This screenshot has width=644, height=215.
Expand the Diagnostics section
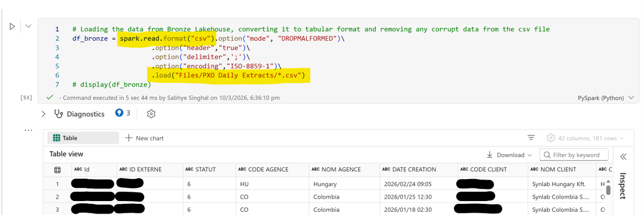(x=44, y=114)
